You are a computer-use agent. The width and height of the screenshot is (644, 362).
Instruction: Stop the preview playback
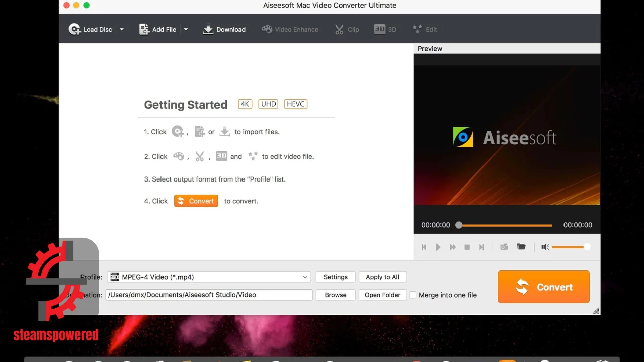tap(467, 247)
